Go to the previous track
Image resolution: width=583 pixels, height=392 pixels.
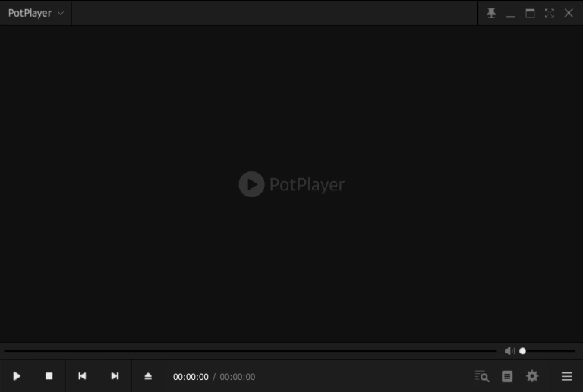click(x=82, y=376)
